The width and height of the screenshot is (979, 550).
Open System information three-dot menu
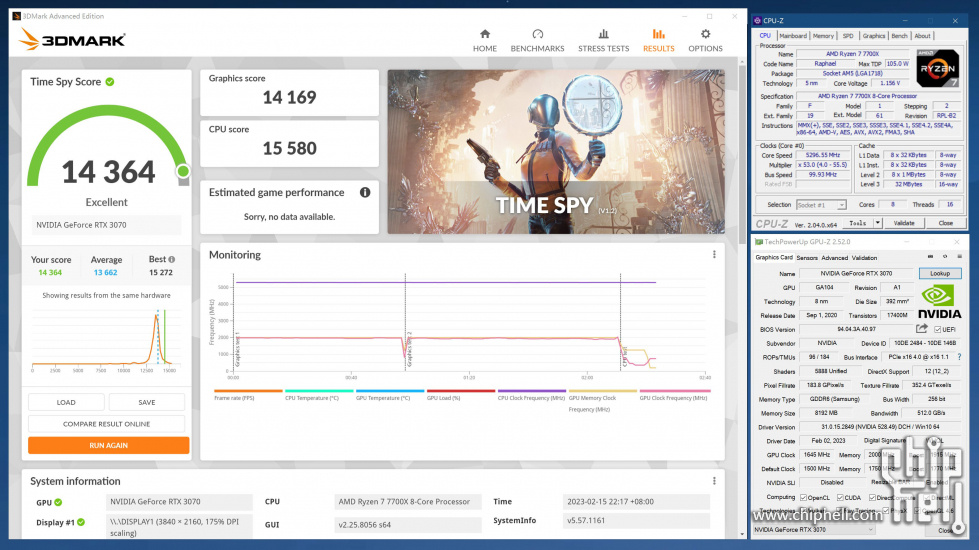click(714, 481)
